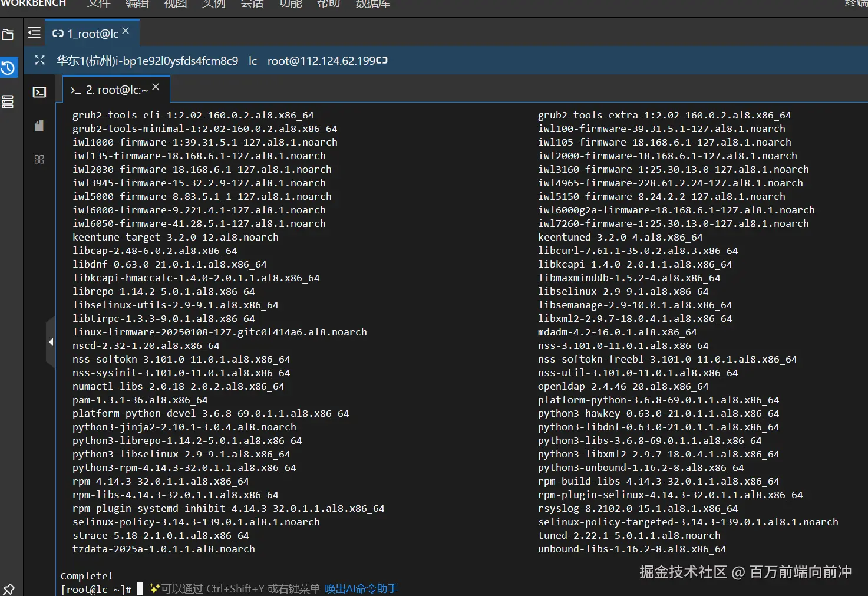
Task: Open the 数据库 menu
Action: pyautogui.click(x=372, y=4)
